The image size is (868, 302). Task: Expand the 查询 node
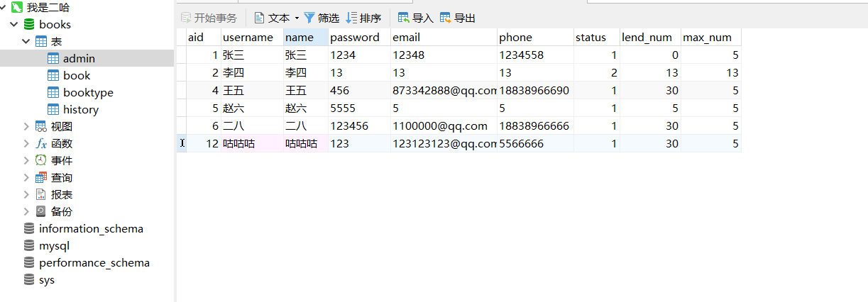coord(26,177)
